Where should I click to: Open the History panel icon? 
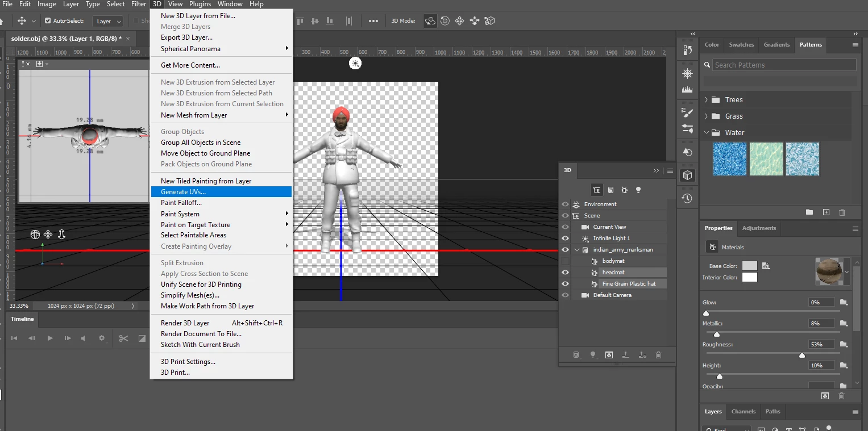coord(687,198)
